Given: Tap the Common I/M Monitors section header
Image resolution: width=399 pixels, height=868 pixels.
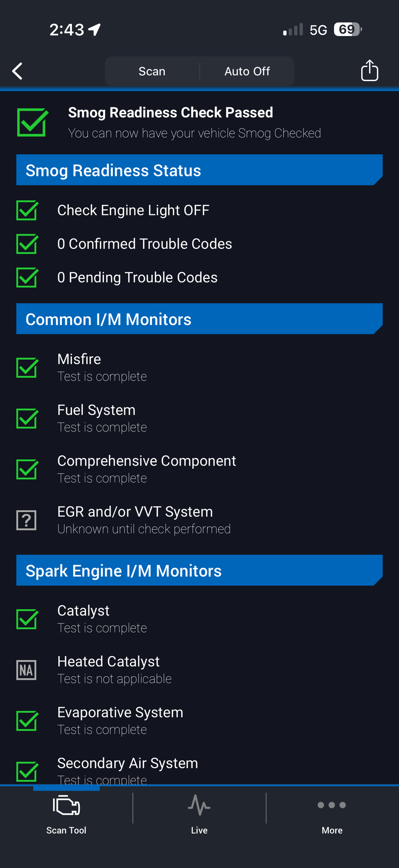Looking at the screenshot, I should click(x=199, y=319).
